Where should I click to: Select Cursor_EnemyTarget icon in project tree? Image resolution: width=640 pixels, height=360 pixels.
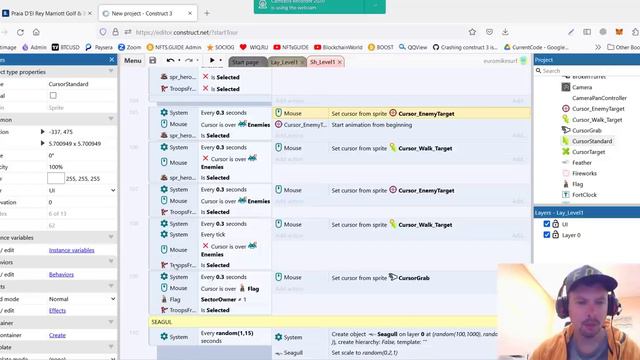[566, 109]
